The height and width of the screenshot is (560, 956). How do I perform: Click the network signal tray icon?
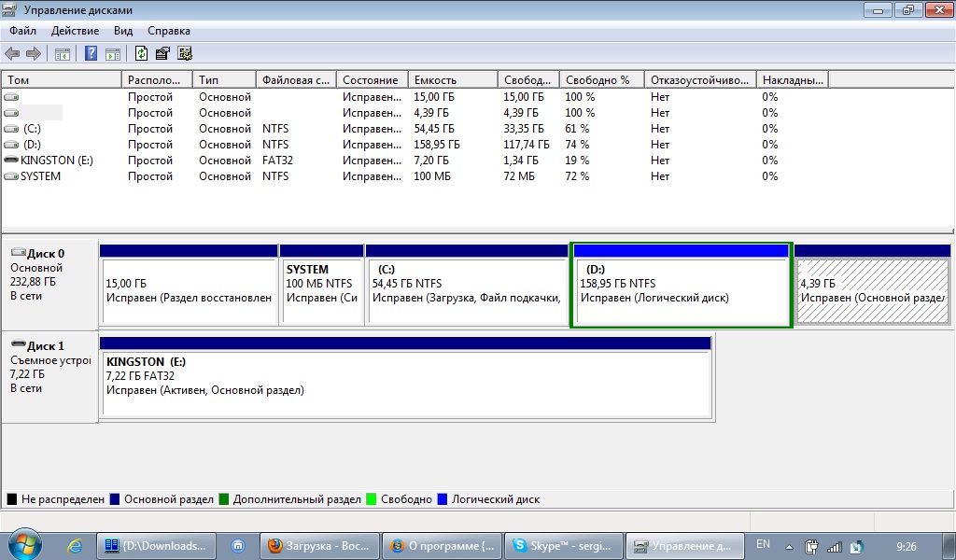coord(834,547)
